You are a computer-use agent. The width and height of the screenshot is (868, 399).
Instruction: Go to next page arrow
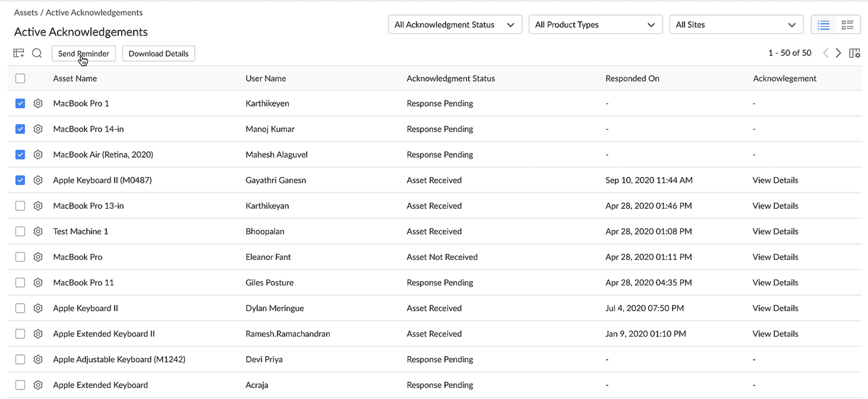click(838, 53)
